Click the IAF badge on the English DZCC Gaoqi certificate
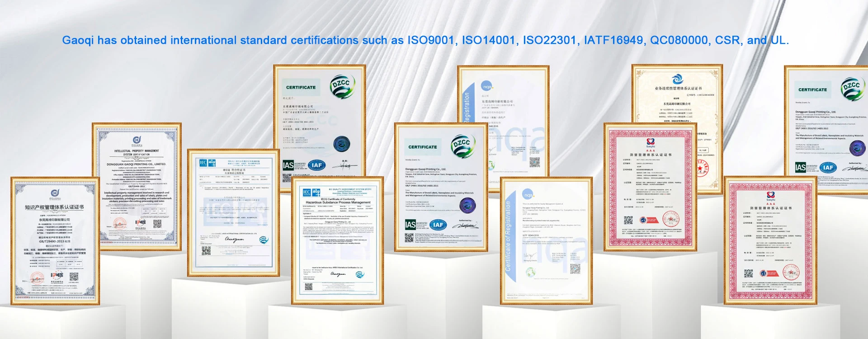 point(439,225)
